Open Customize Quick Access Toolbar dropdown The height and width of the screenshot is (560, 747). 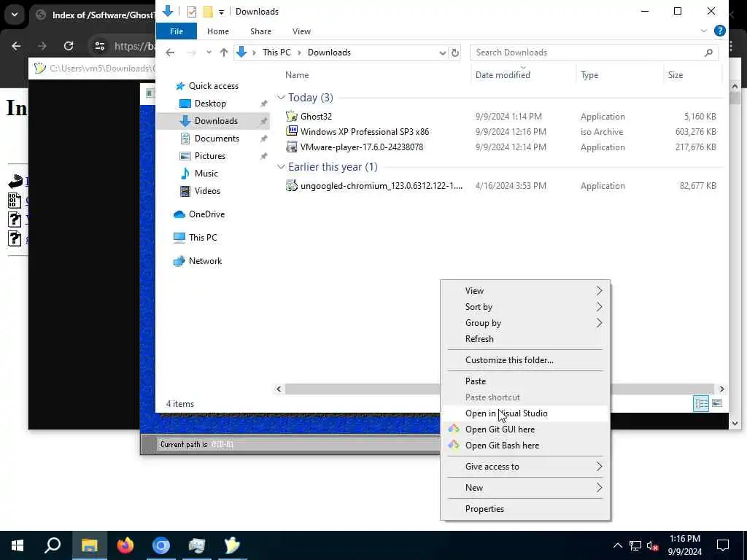click(222, 12)
